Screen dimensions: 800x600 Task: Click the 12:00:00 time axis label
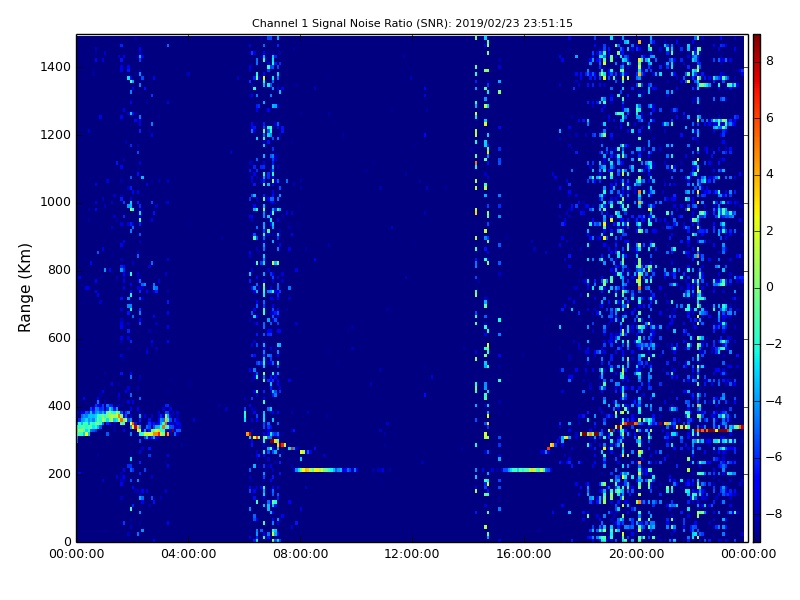point(412,554)
